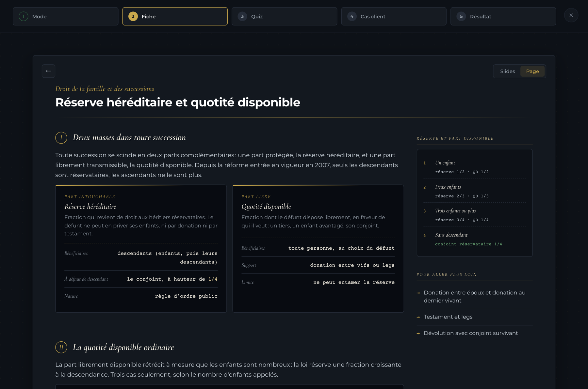The height and width of the screenshot is (389, 588).
Task: Click the back arrow button
Action: click(48, 71)
